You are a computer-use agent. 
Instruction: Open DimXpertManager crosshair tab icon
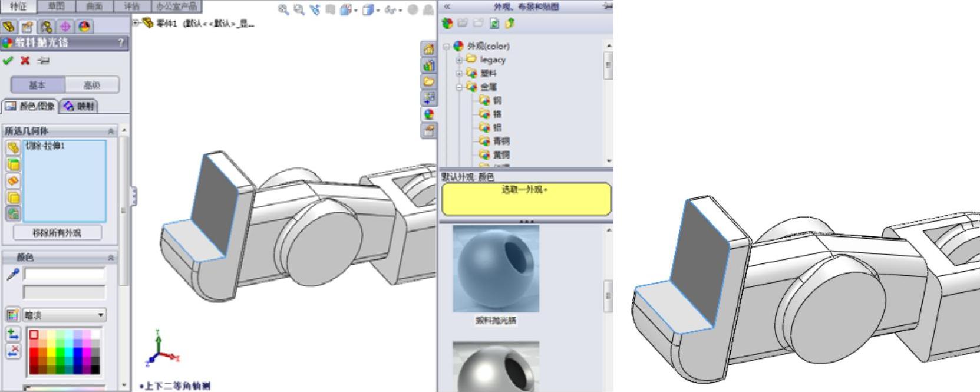point(65,27)
